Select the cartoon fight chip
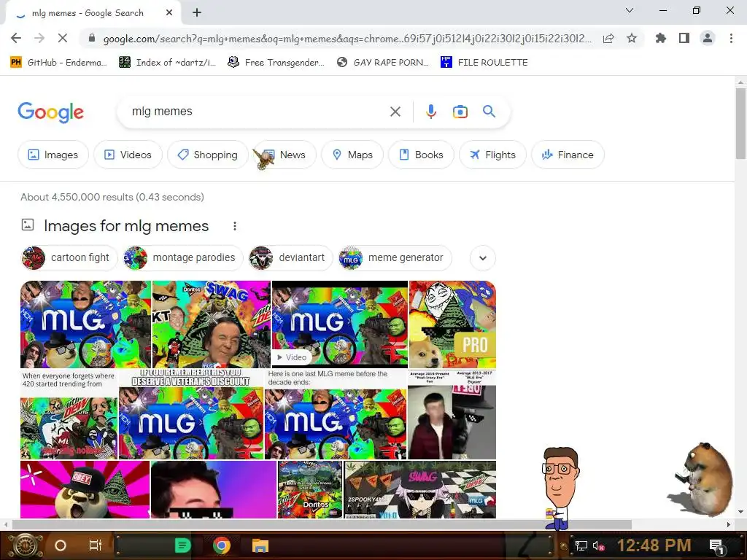 [69, 258]
